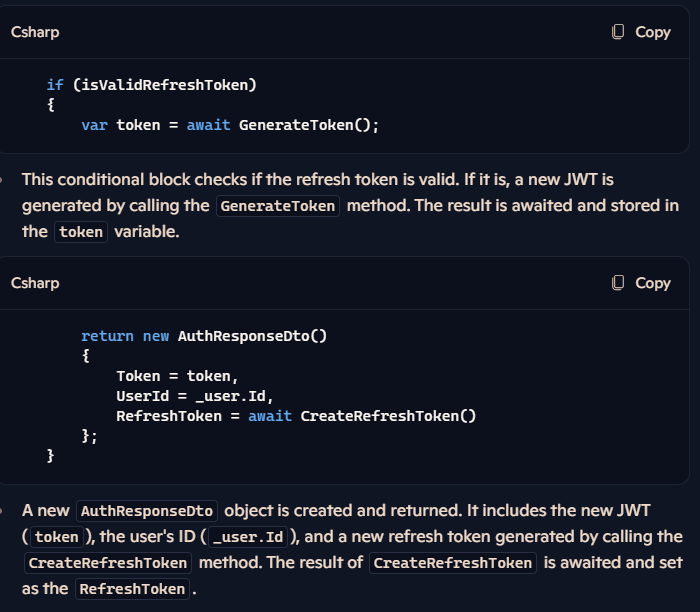Click the 'Token = token,' code line

point(177,376)
